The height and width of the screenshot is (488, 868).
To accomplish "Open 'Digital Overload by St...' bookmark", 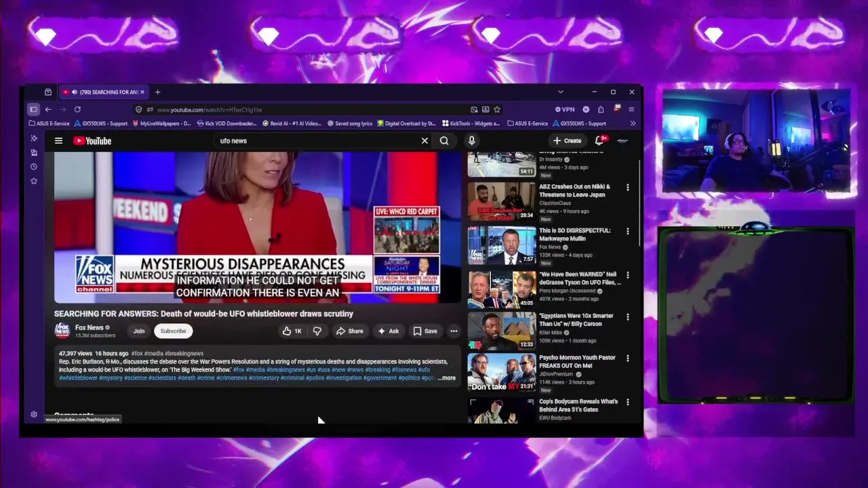I will (x=406, y=123).
